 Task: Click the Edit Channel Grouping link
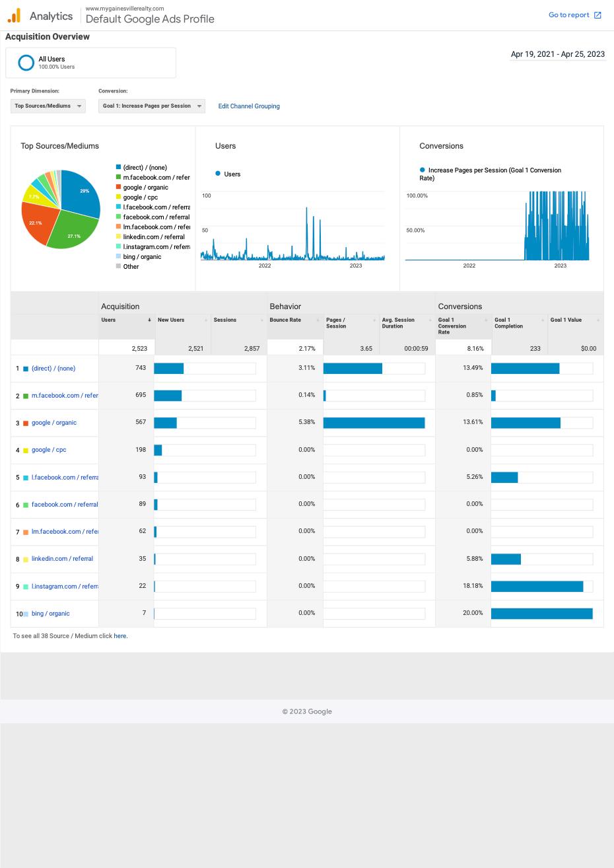pos(249,106)
